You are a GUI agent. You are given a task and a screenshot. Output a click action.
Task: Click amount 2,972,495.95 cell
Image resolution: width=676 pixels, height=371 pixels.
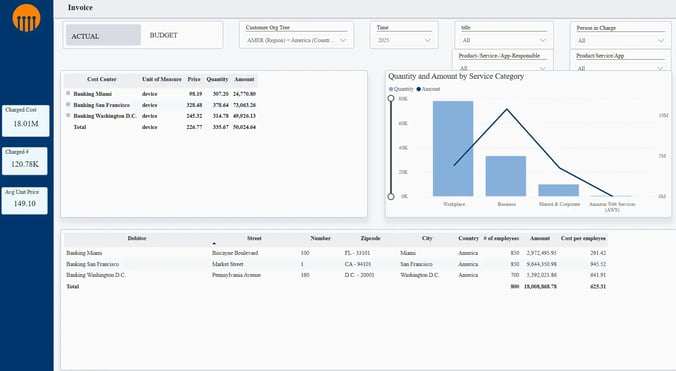(541, 253)
